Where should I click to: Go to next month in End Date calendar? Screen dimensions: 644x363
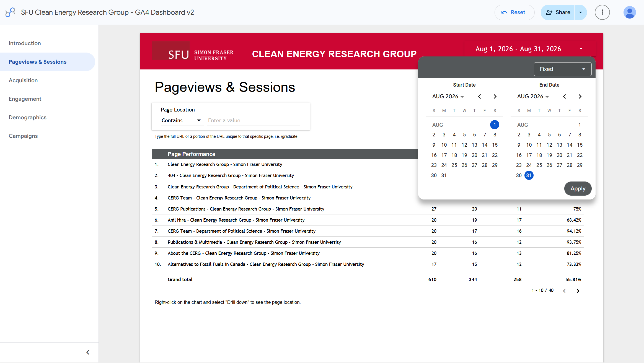coord(580,96)
